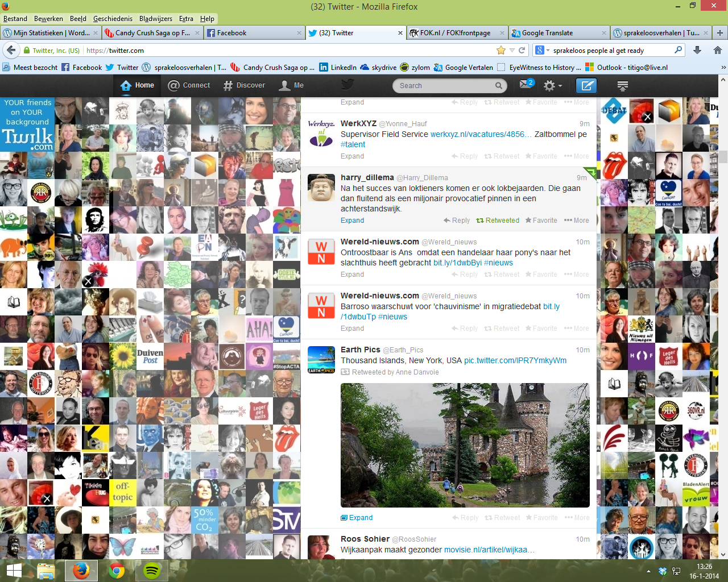The width and height of the screenshot is (728, 582).
Task: Reload page using the refresh icon
Action: pos(522,50)
